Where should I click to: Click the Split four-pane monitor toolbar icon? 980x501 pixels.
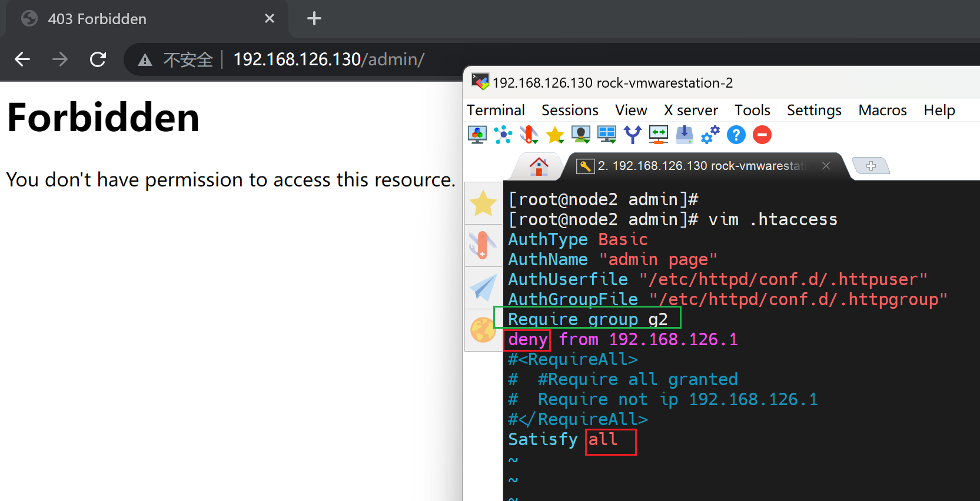tap(607, 135)
